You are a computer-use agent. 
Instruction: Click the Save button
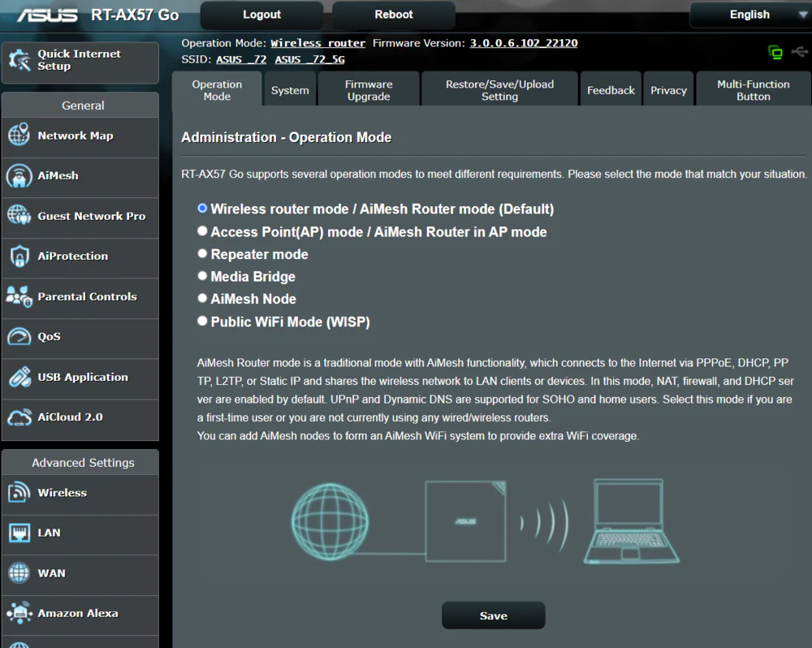[494, 616]
